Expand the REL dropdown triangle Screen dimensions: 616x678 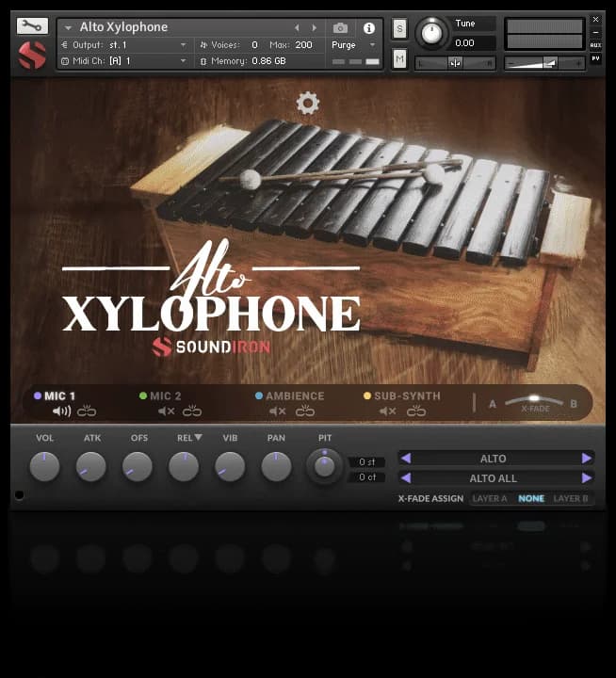pyautogui.click(x=198, y=437)
